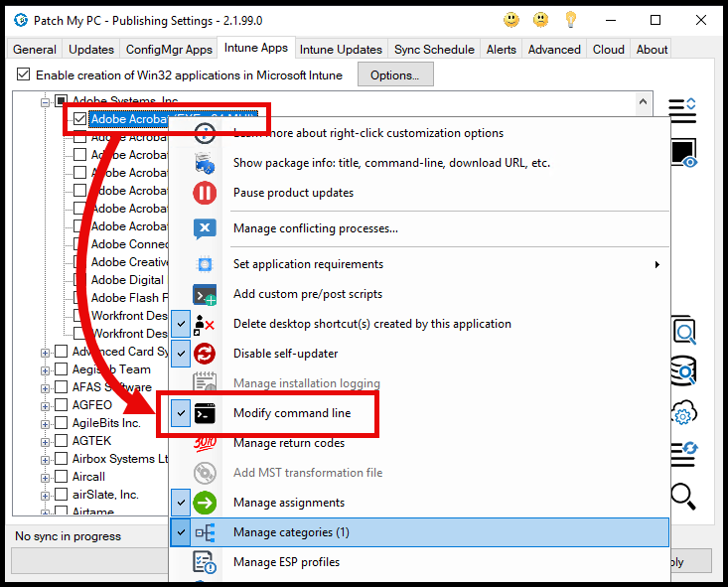Viewport: 728px width, 587px height.
Task: Select Manage categories (1) menu entry
Action: [x=420, y=532]
